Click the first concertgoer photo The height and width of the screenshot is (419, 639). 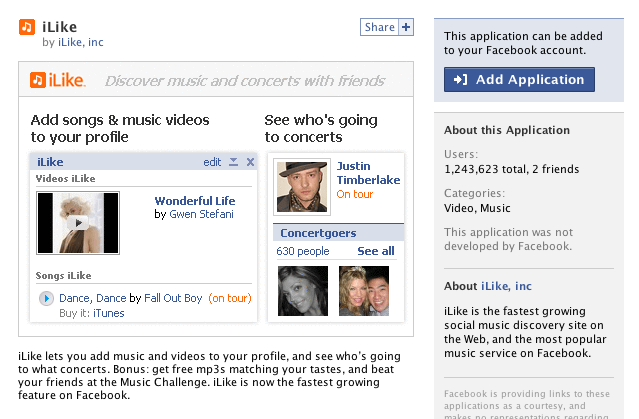[301, 290]
